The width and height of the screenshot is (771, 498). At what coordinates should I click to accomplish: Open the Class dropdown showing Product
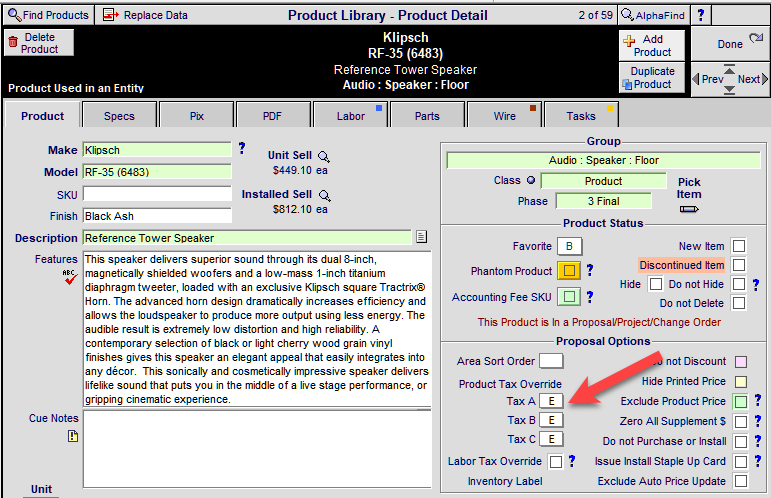[x=603, y=181]
